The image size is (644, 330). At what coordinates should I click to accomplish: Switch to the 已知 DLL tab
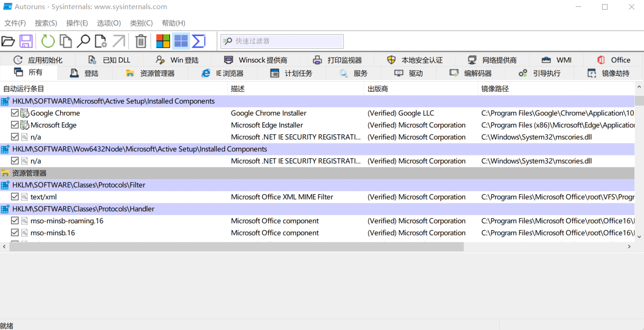point(110,60)
